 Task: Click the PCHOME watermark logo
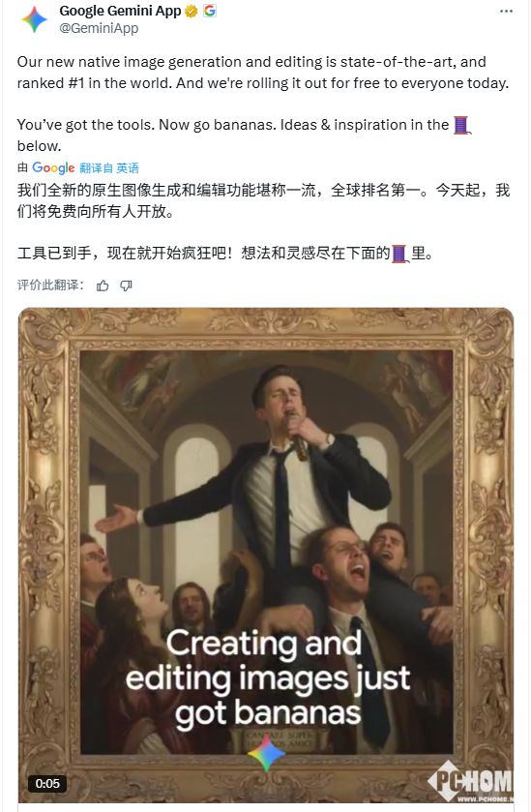point(470,781)
